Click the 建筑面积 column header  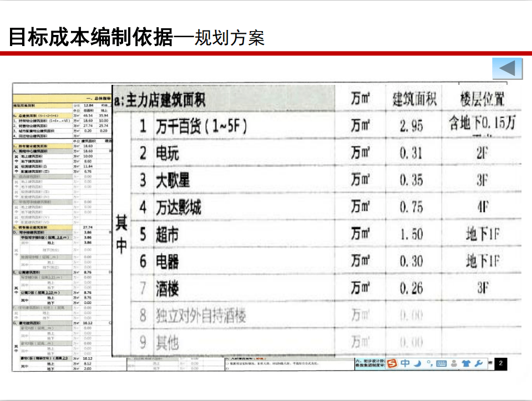click(x=414, y=100)
